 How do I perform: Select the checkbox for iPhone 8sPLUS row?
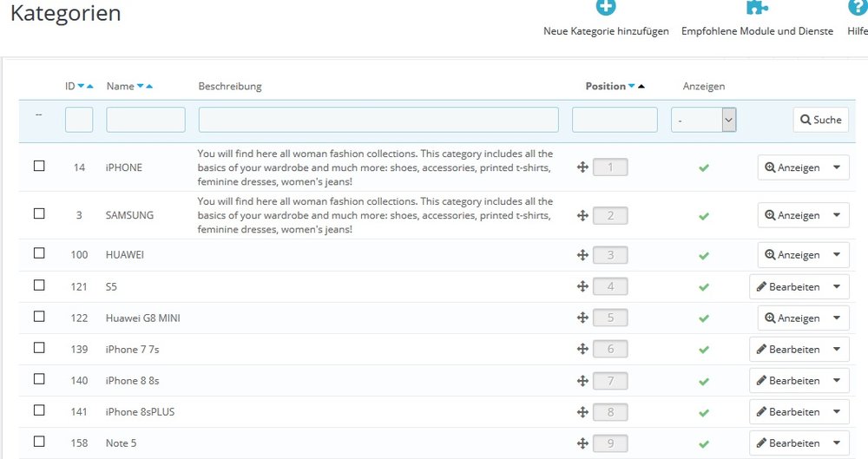[39, 410]
